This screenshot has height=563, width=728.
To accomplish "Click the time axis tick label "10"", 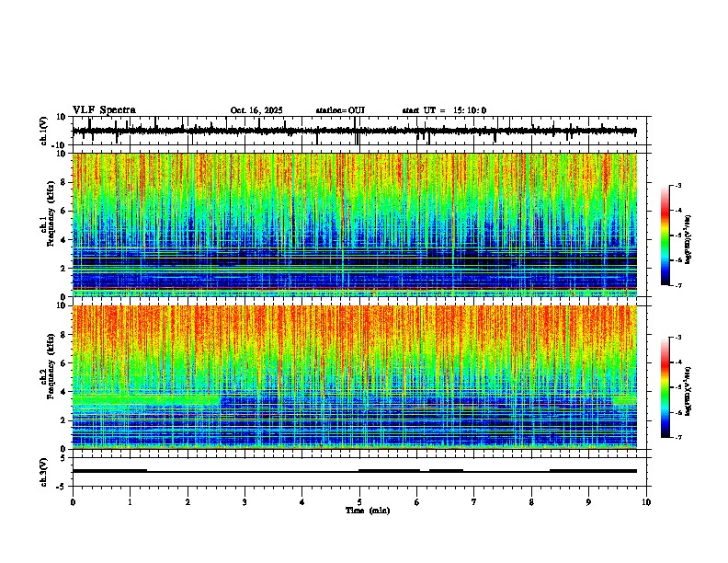I will 646,502.
